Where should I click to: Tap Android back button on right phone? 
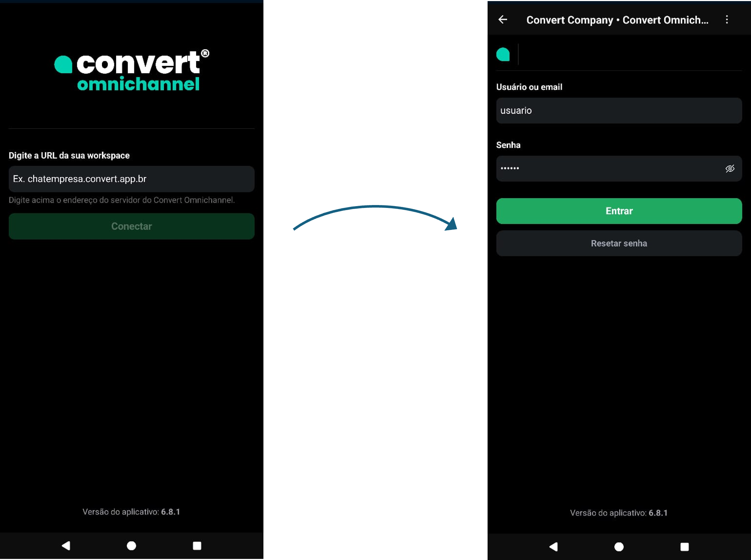point(553,547)
